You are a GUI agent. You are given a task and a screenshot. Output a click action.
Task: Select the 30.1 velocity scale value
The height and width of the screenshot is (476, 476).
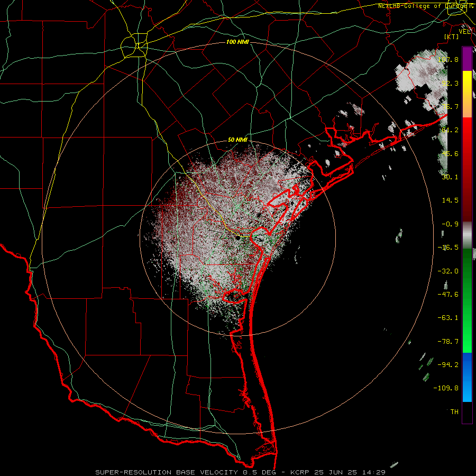[450, 177]
